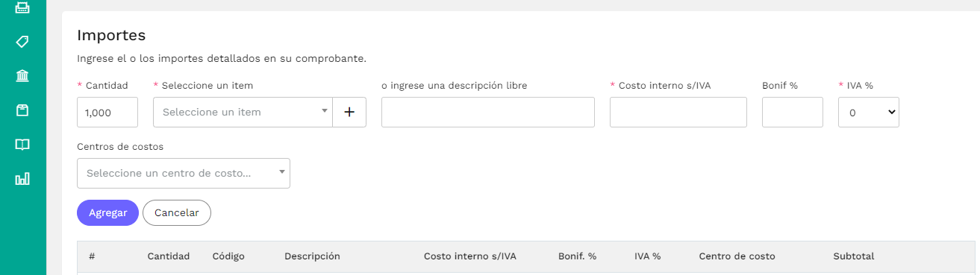Open the printer icon in sidebar

click(x=22, y=8)
